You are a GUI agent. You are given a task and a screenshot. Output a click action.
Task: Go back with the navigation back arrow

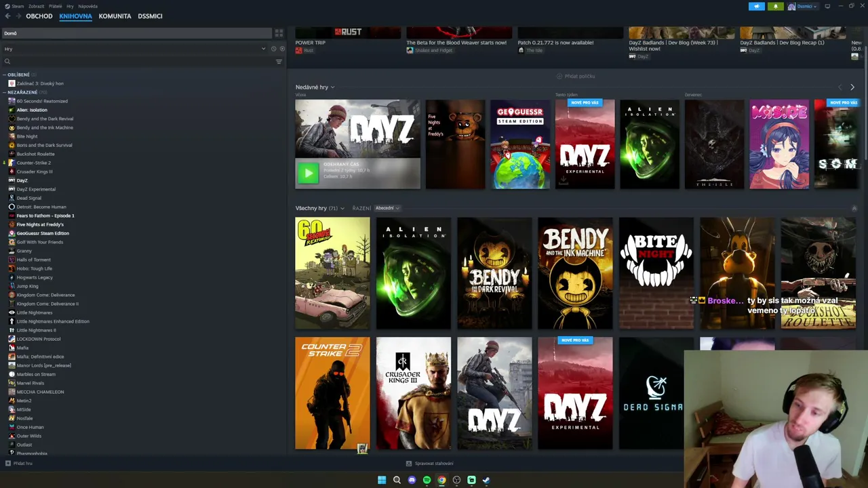(8, 16)
